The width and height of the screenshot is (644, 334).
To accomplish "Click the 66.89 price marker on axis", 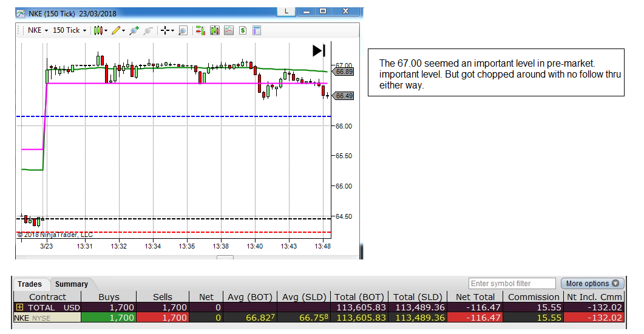I will [344, 72].
